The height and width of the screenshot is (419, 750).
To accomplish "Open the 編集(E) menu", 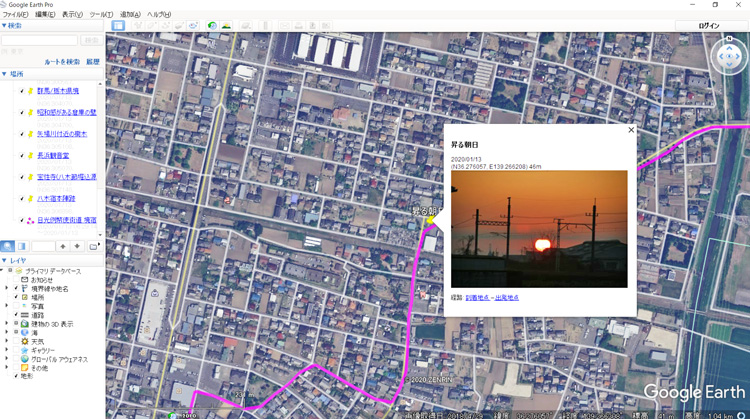I will click(x=45, y=14).
